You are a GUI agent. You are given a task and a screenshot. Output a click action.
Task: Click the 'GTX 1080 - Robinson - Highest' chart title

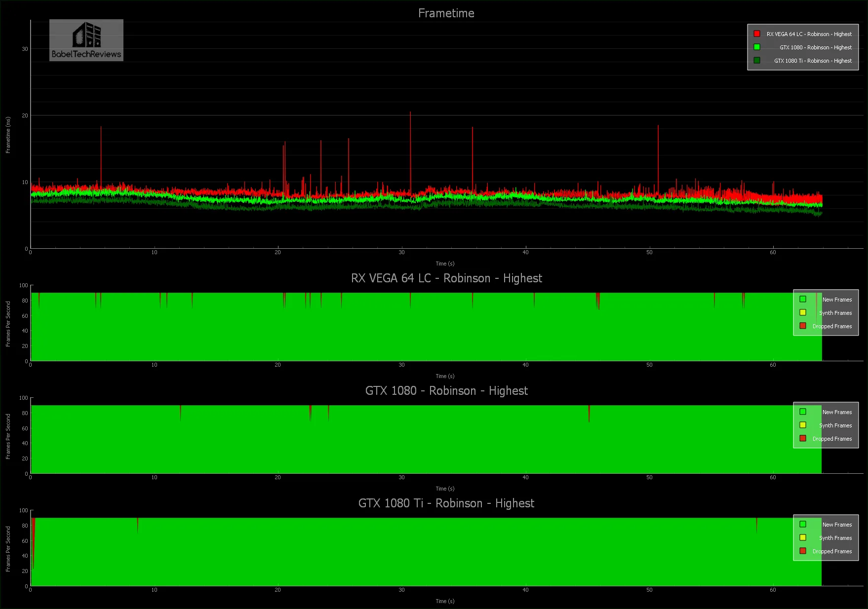(x=446, y=391)
